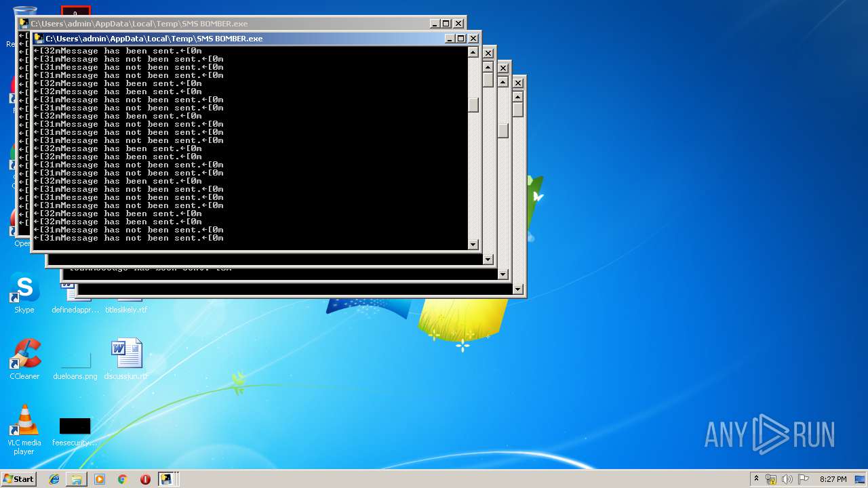Open the front SMS BOMBER window system menu icon
This screenshot has height=488, width=868.
click(x=39, y=39)
